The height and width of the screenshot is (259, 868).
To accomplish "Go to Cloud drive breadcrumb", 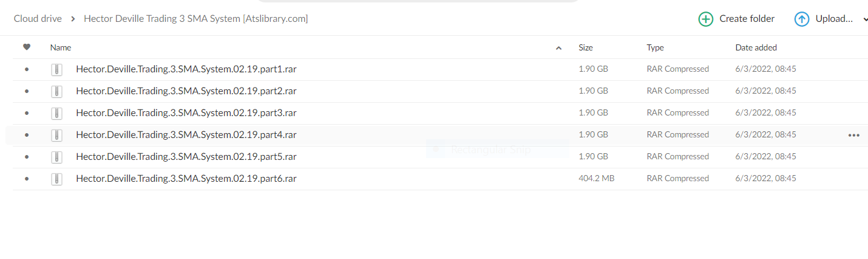I will coord(38,19).
